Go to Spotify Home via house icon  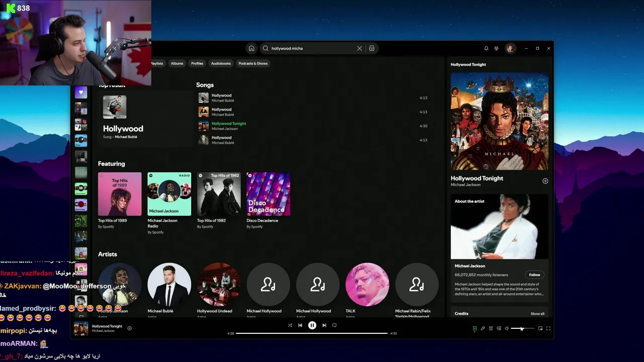(251, 48)
